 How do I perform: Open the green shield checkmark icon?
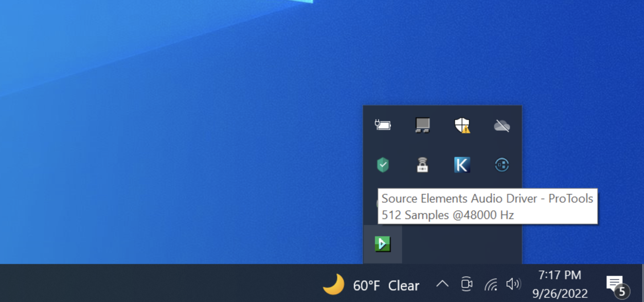tap(383, 165)
